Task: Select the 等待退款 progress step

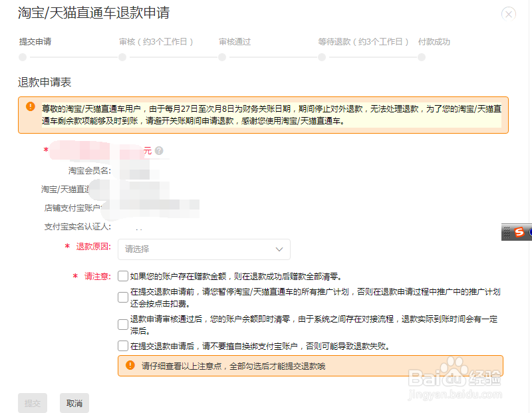Action: click(363, 42)
